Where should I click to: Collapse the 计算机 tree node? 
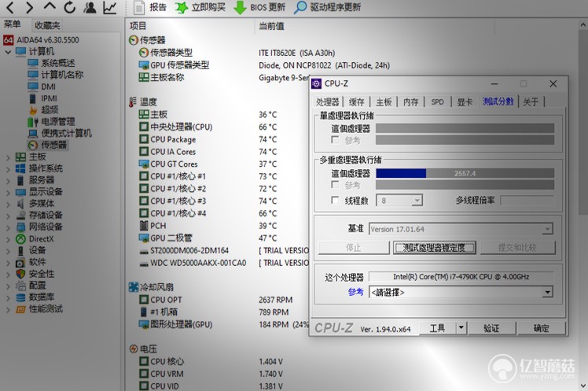coord(8,52)
